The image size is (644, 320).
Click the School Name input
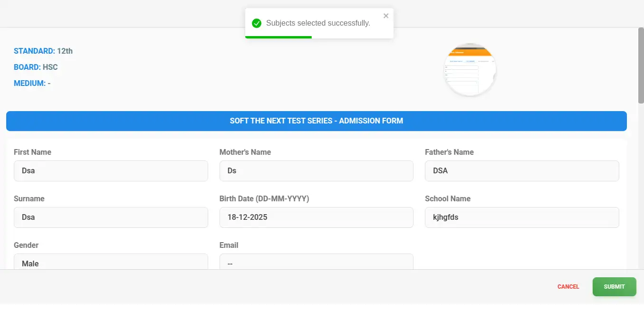coord(521,217)
